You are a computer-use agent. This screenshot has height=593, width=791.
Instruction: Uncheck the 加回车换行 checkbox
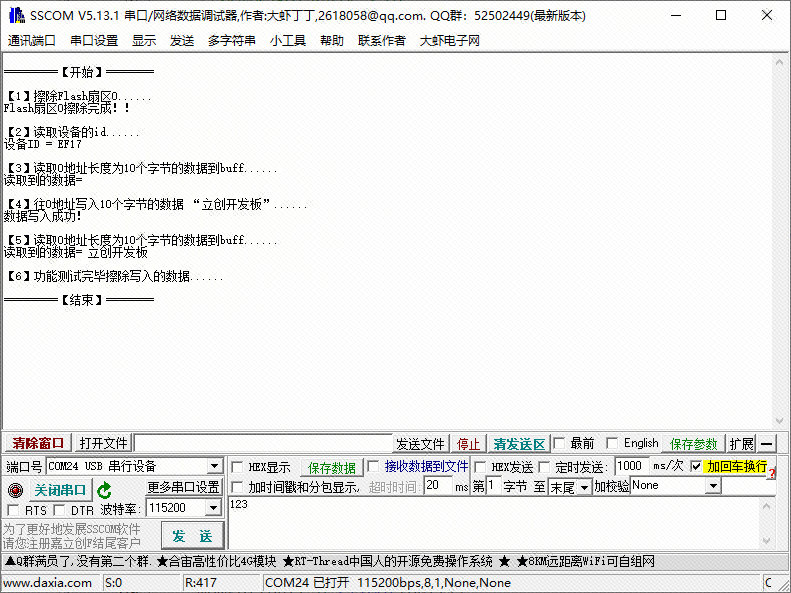pos(697,467)
